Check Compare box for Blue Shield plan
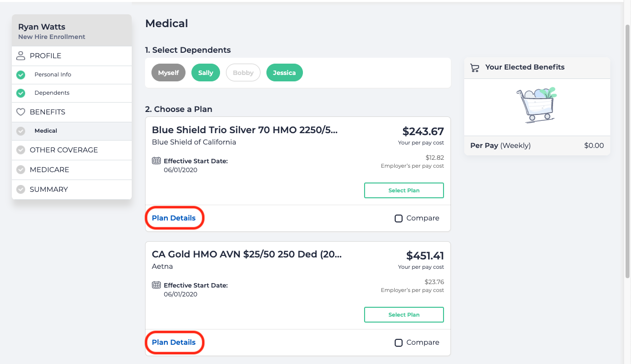 coord(399,218)
